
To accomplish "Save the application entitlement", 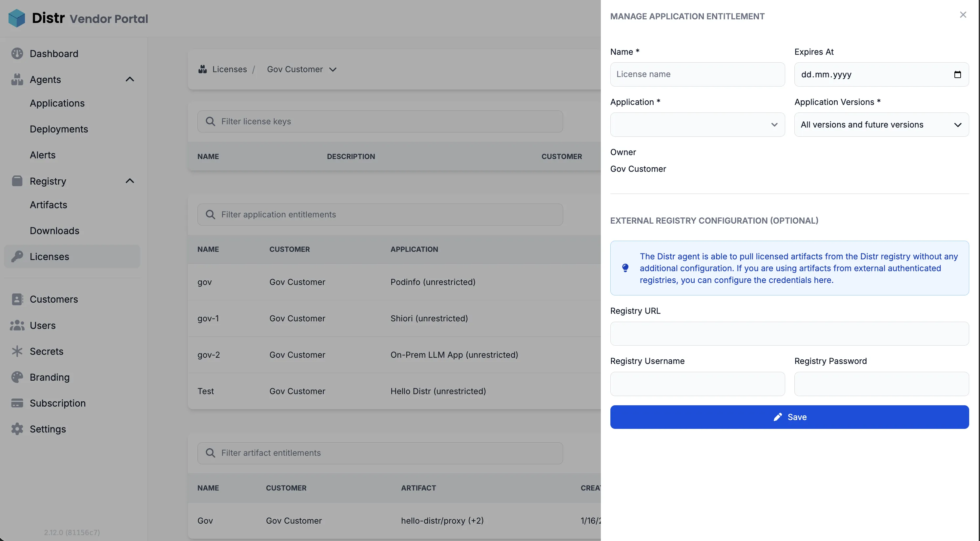I will tap(789, 417).
